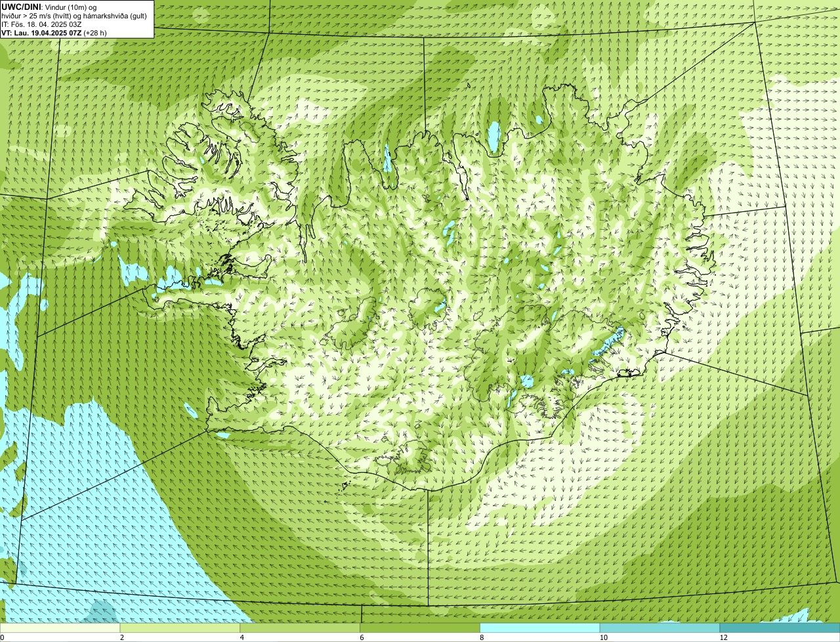Click the legend tick label "8"

pos(481,637)
